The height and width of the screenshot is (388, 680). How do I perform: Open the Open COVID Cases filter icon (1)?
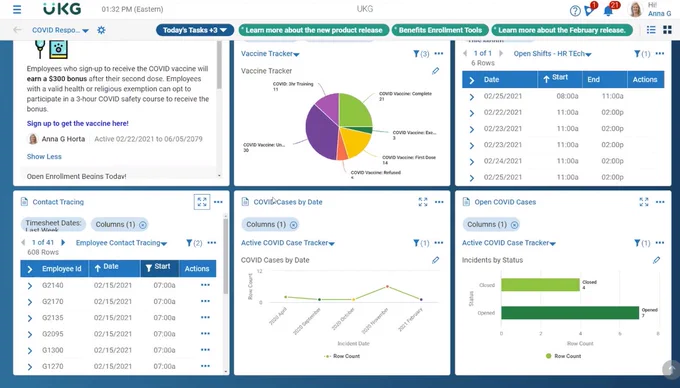point(642,243)
